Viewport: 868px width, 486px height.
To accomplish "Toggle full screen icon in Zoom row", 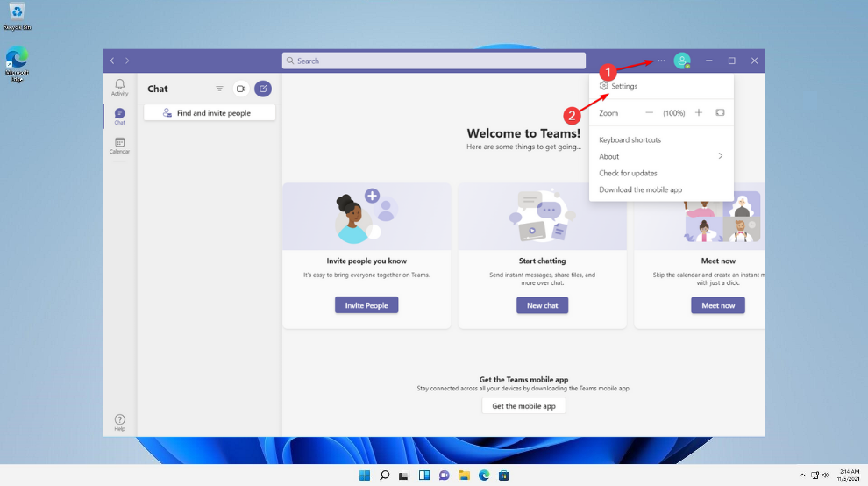I will (720, 112).
